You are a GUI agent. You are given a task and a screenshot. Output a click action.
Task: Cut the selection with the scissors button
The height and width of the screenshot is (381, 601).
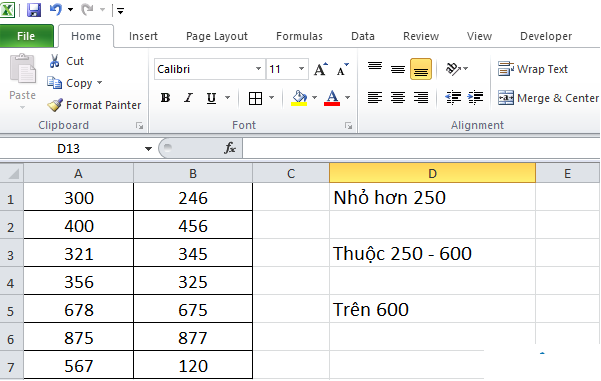click(x=66, y=61)
